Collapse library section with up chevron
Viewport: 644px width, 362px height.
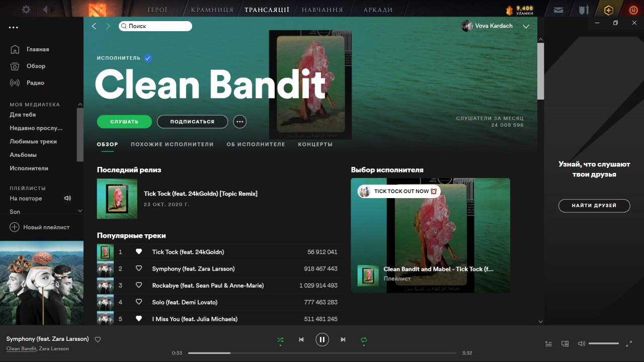tap(80, 105)
